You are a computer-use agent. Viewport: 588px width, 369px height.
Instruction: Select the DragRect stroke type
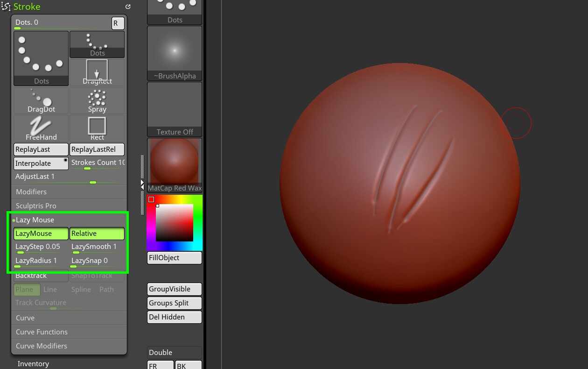coord(97,72)
